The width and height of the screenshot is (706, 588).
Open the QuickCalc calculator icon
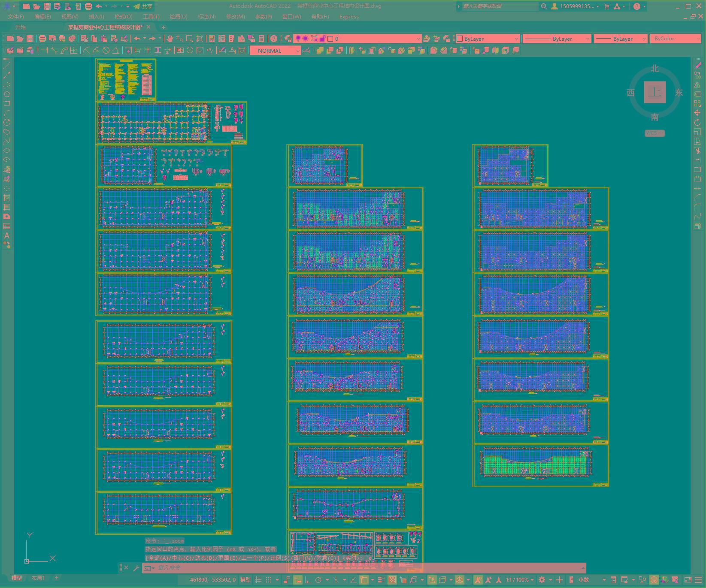[261, 39]
